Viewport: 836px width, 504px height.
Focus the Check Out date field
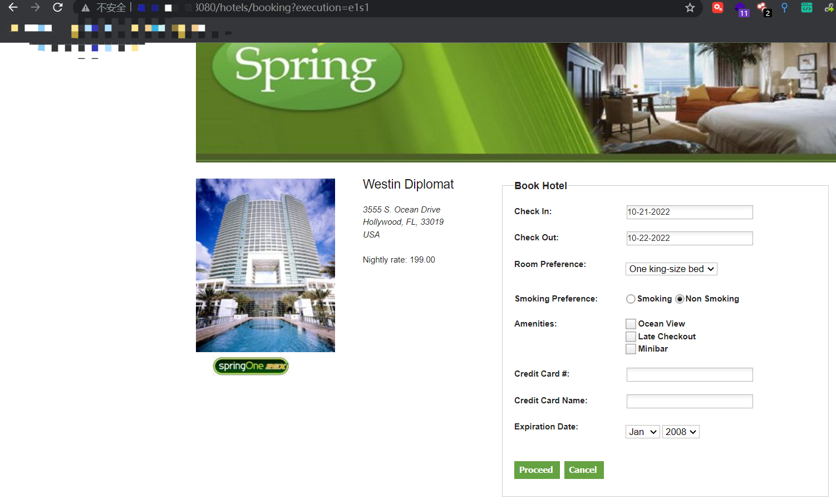(x=690, y=238)
